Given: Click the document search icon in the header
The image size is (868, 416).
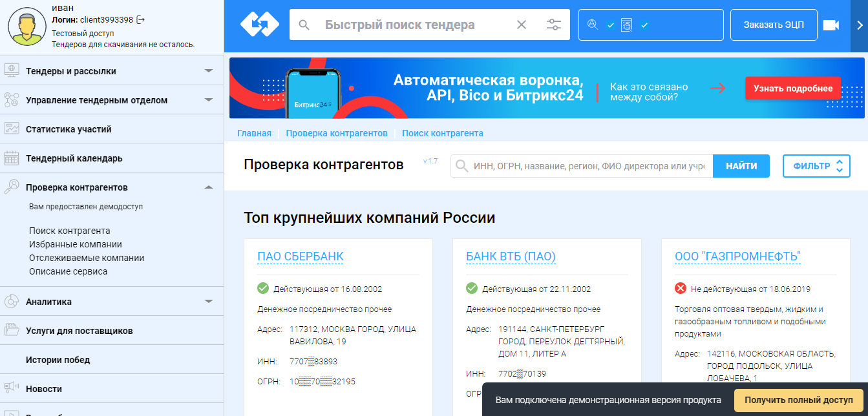Looking at the screenshot, I should pos(626,25).
